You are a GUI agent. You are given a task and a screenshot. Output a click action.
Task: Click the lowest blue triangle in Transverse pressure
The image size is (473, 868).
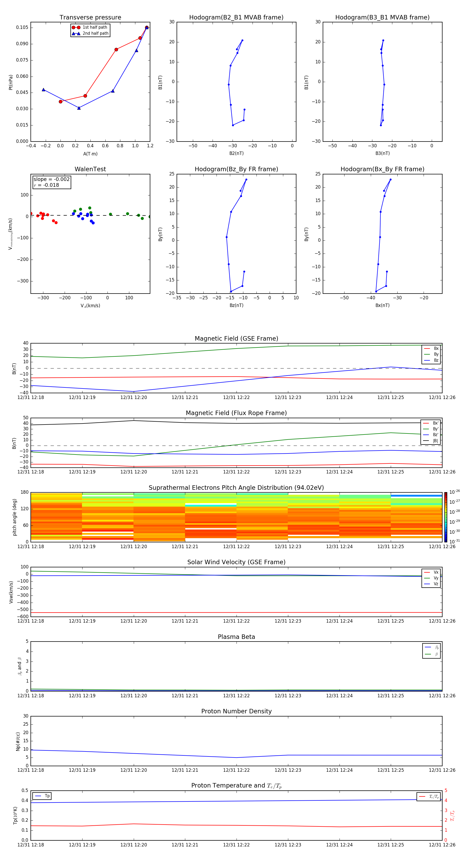(x=79, y=108)
